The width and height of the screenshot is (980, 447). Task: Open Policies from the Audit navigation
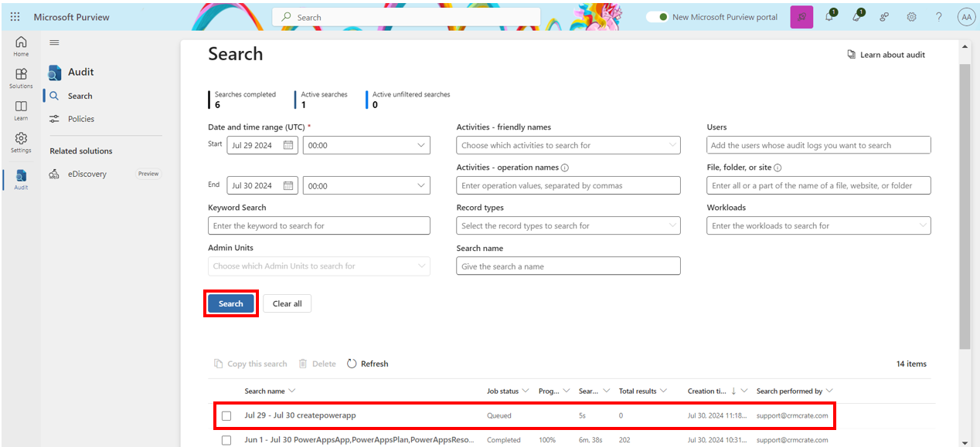pyautogui.click(x=78, y=118)
